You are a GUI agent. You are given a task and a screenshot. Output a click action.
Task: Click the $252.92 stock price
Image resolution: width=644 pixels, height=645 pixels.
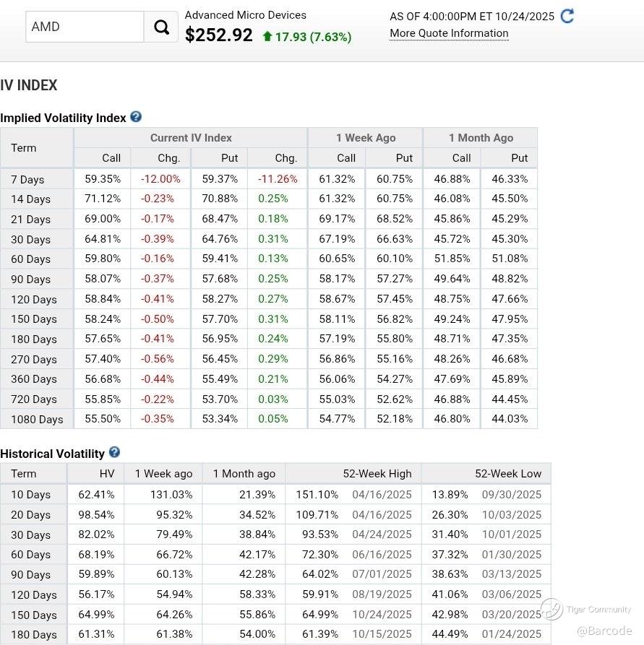[219, 35]
